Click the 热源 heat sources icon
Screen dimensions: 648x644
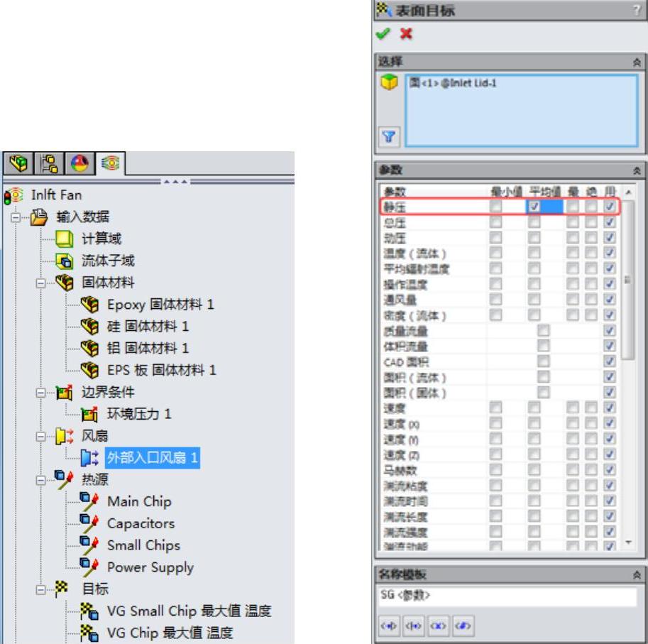pos(64,479)
